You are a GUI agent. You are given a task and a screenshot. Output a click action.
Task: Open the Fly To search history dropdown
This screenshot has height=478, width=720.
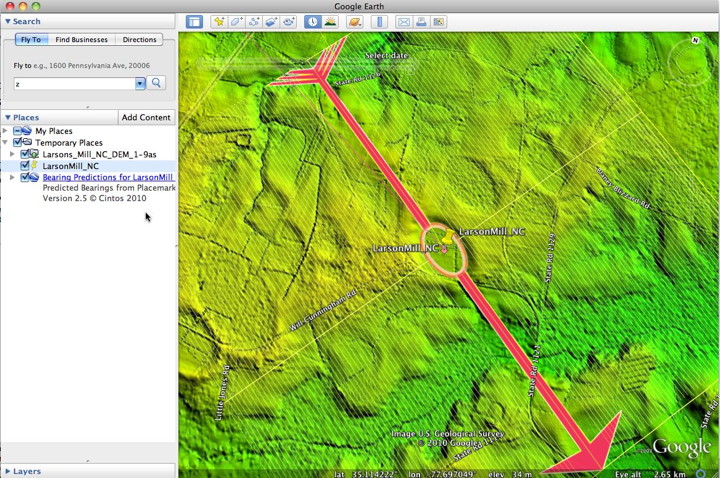(x=141, y=84)
